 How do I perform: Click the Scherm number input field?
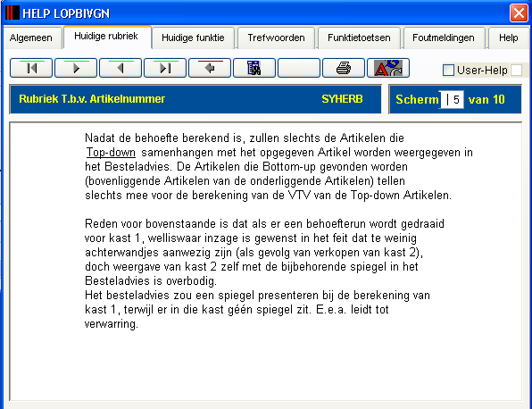point(452,99)
